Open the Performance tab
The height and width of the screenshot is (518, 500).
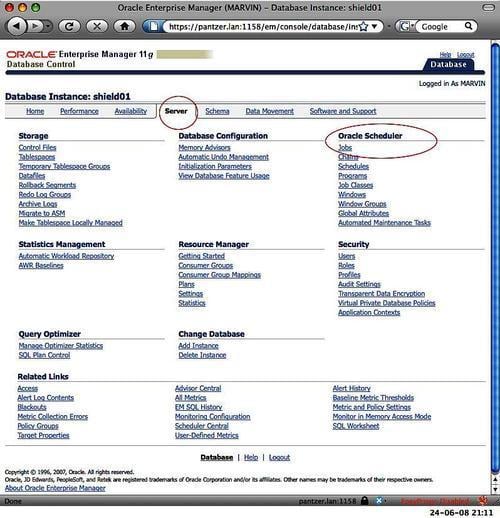click(x=79, y=111)
